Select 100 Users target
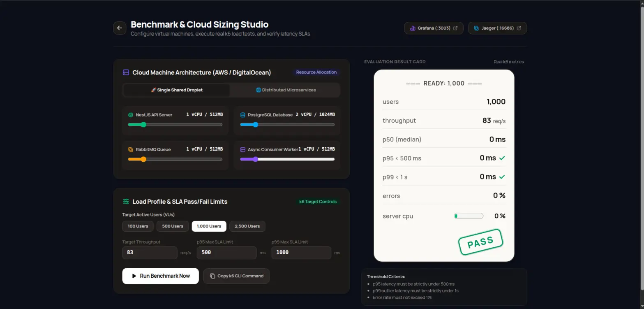Viewport: 644px width, 309px height. pos(138,226)
